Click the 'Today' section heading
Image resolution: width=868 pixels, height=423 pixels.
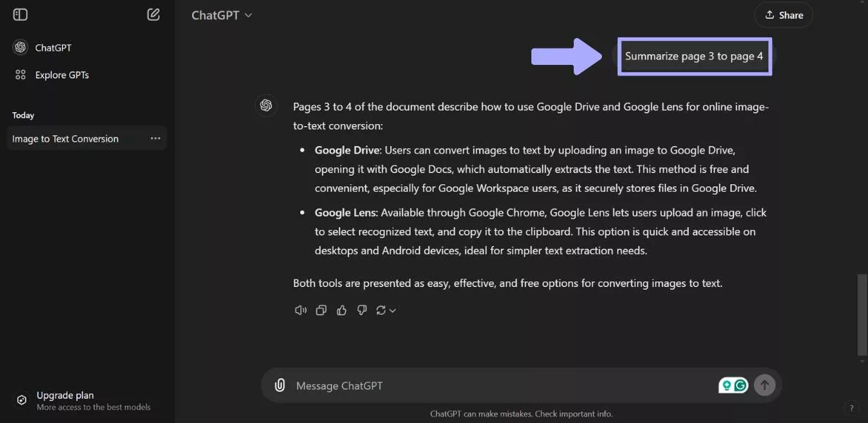(23, 115)
